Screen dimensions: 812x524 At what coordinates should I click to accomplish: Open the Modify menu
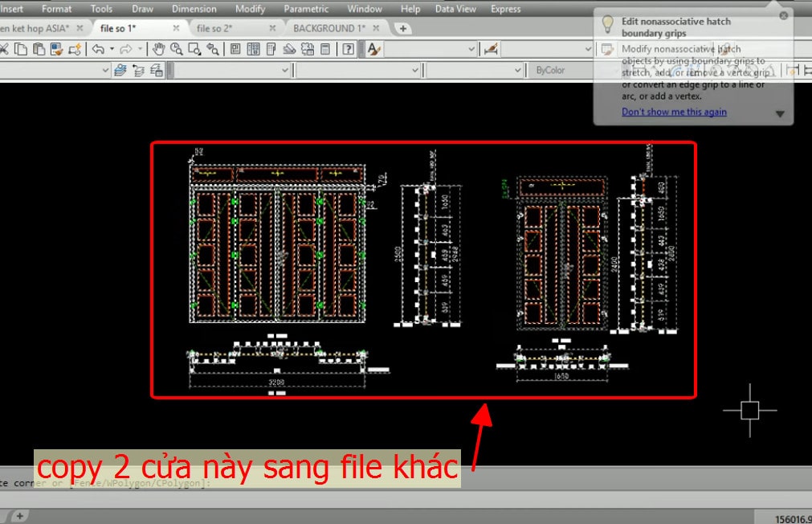tap(250, 9)
